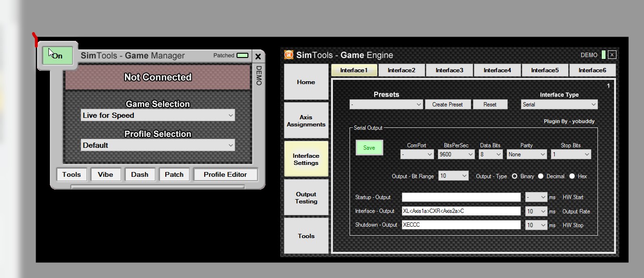Open the HW Start ms dropdown

click(536, 197)
